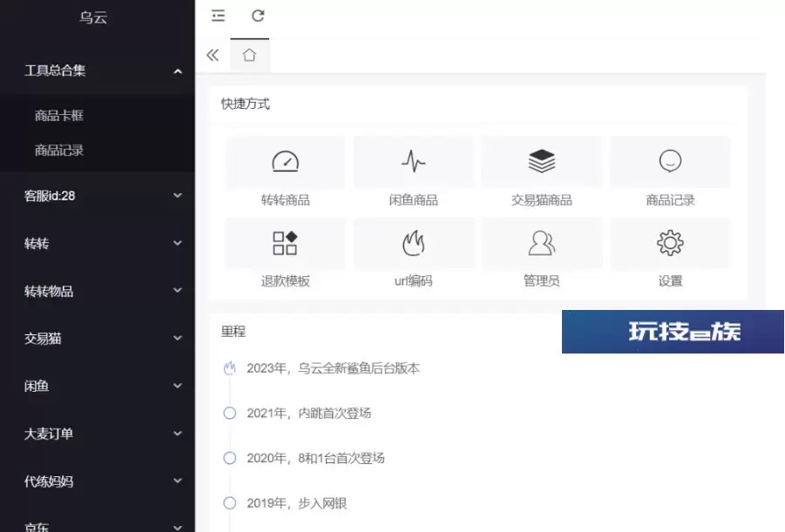Click text 2020年，8和1台首次登场

[x=315, y=458]
